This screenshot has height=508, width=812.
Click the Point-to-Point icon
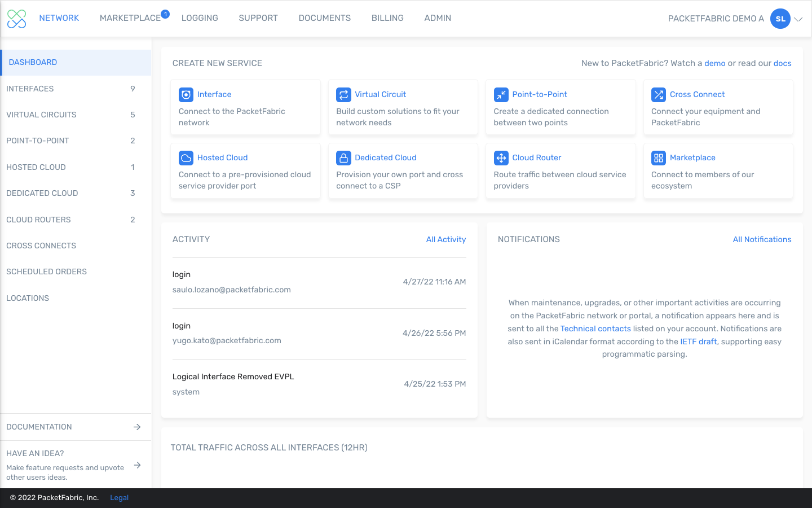[501, 95]
